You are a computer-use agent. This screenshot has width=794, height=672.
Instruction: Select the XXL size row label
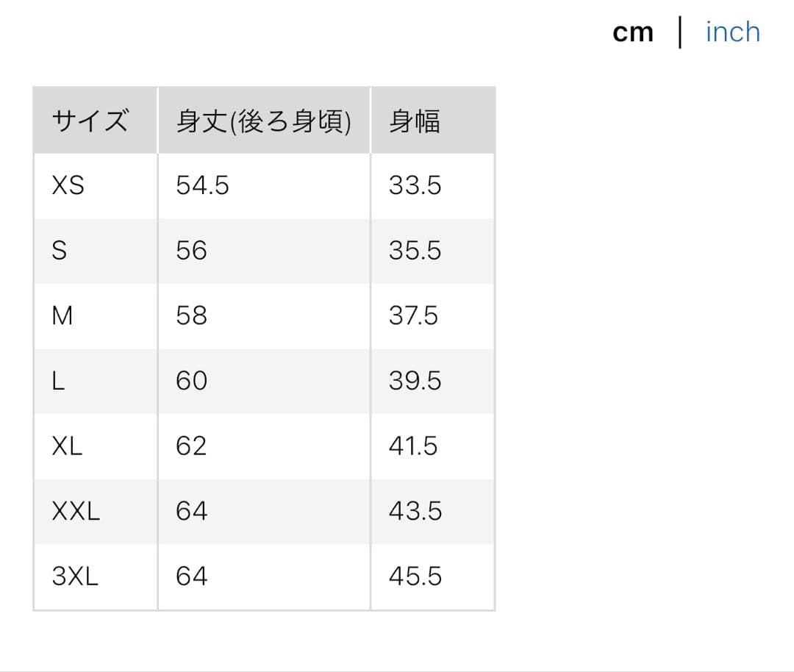[x=76, y=511]
